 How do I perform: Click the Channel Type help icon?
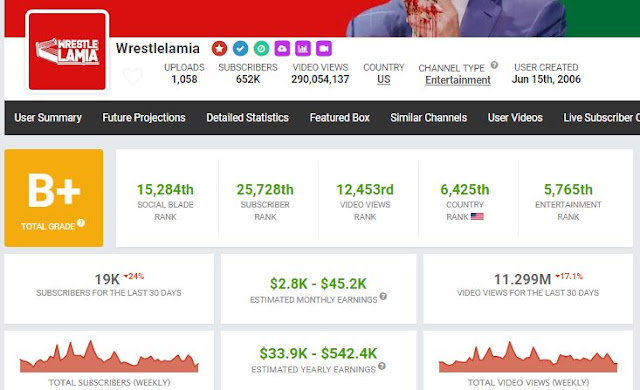pos(494,65)
